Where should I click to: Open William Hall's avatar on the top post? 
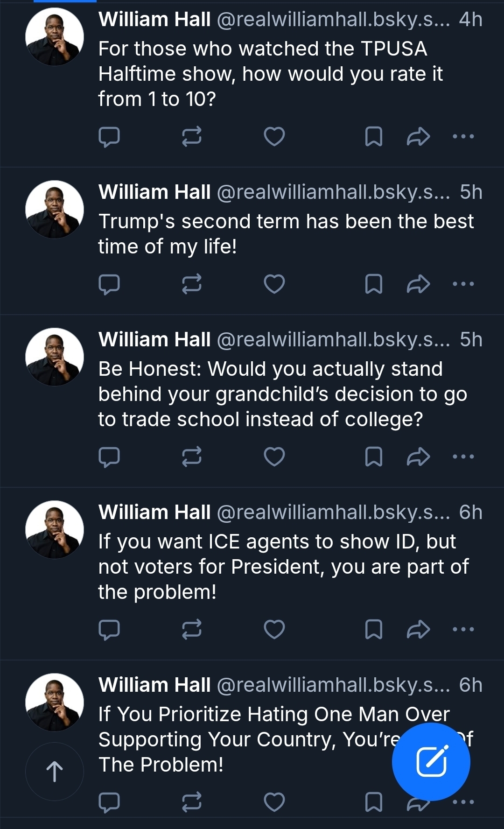[x=55, y=37]
